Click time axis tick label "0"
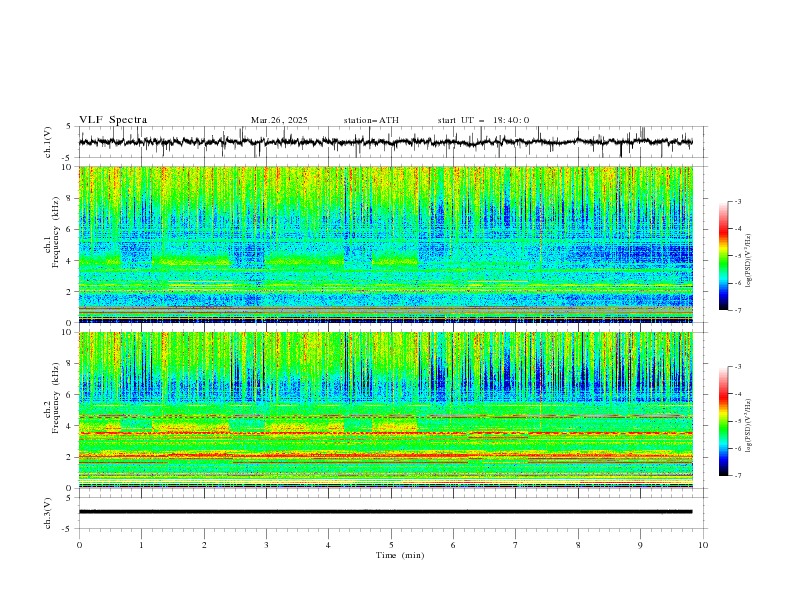 tap(79, 545)
